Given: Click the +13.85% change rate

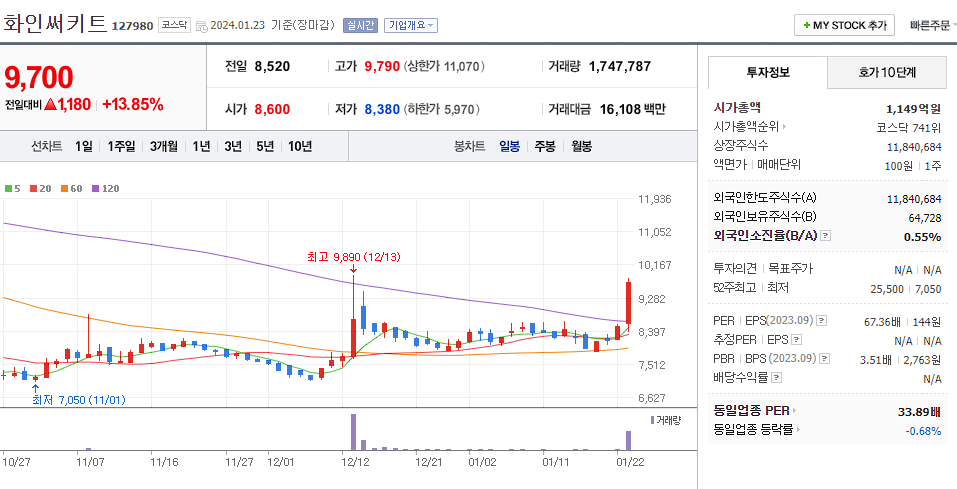Looking at the screenshot, I should click(x=132, y=104).
